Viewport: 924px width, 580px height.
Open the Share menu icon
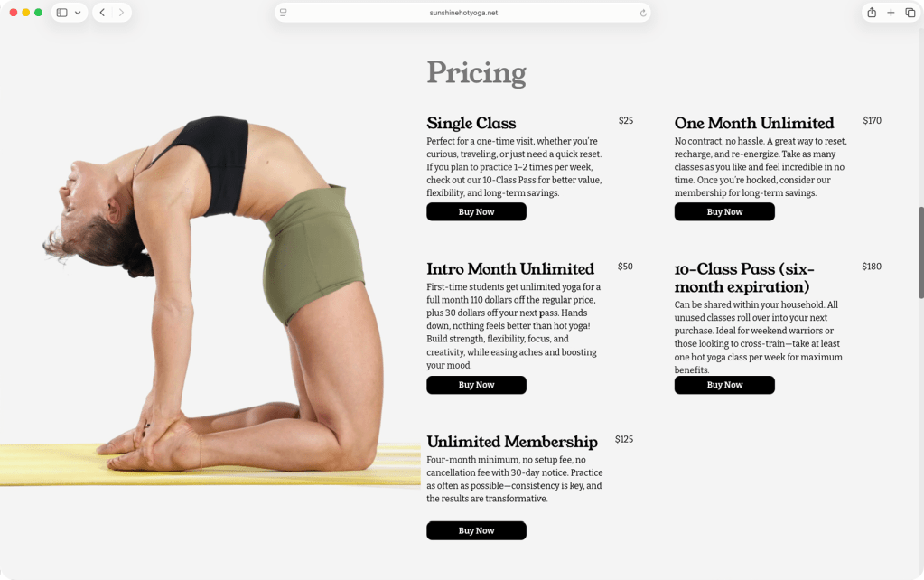coord(870,13)
